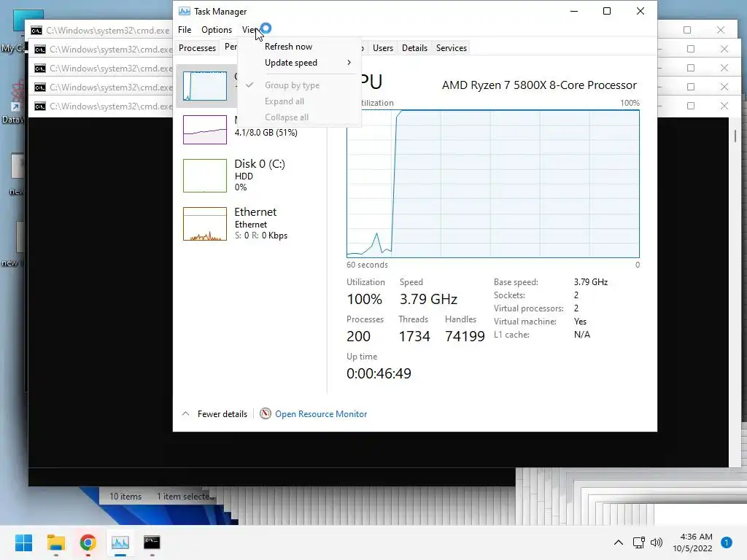Click the fifth cmd.exe window title icon
747x560 pixels.
pos(40,106)
